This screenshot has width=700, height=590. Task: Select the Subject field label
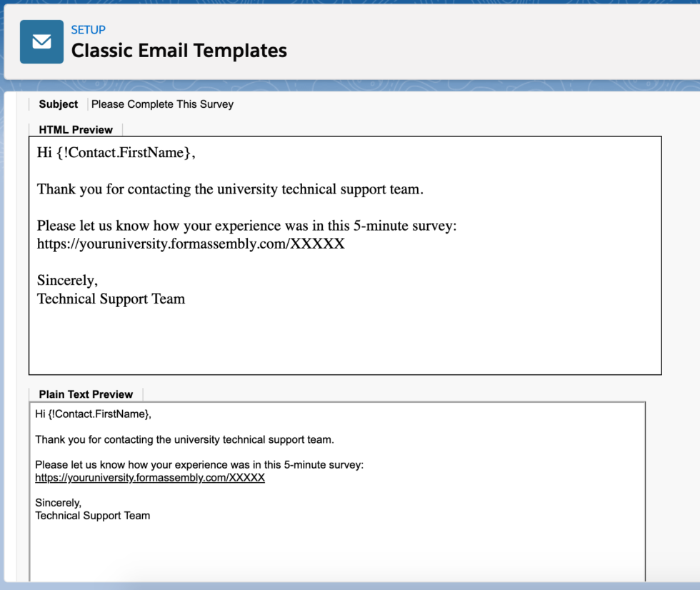pyautogui.click(x=58, y=104)
